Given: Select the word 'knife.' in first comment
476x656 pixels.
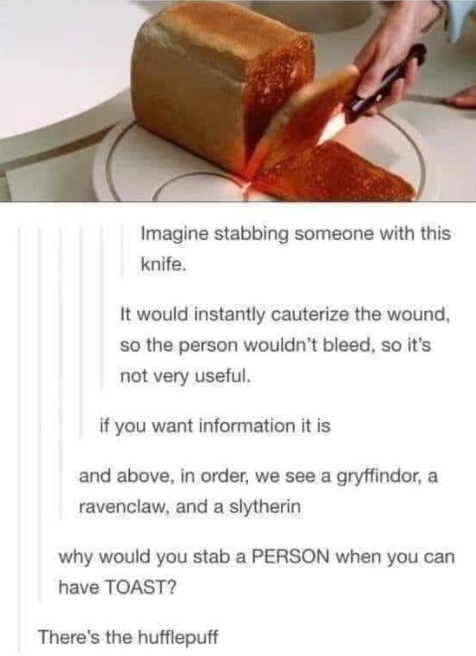Looking at the screenshot, I should point(163,264).
